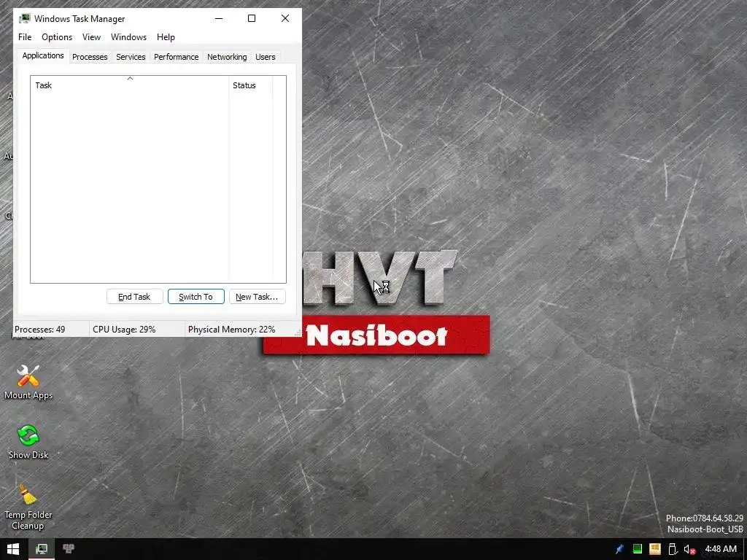
Task: Switch to the Users tab
Action: pyautogui.click(x=266, y=57)
